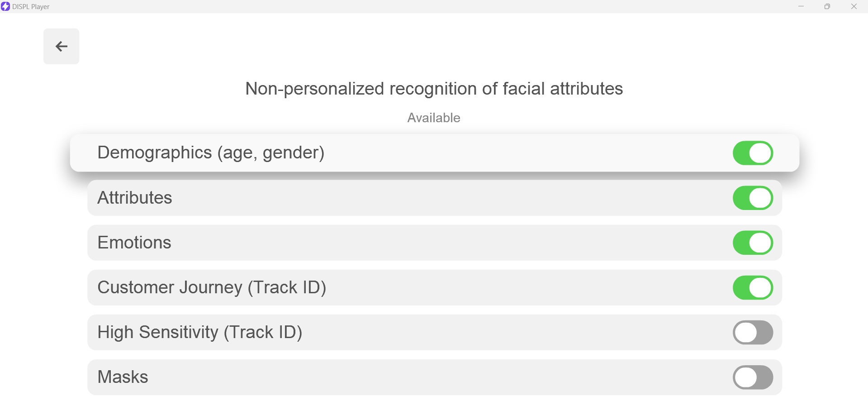Image resolution: width=868 pixels, height=396 pixels.
Task: Minimize the DISPL Player window
Action: click(x=801, y=6)
